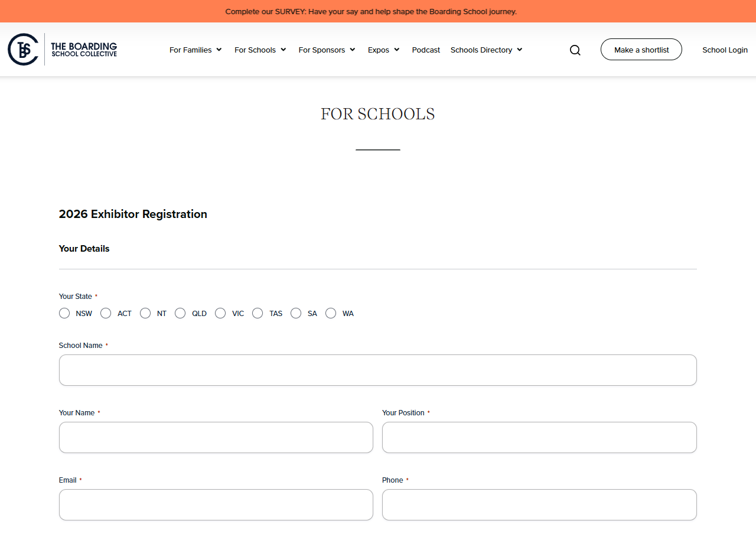Click inside the School Name field

[377, 370]
